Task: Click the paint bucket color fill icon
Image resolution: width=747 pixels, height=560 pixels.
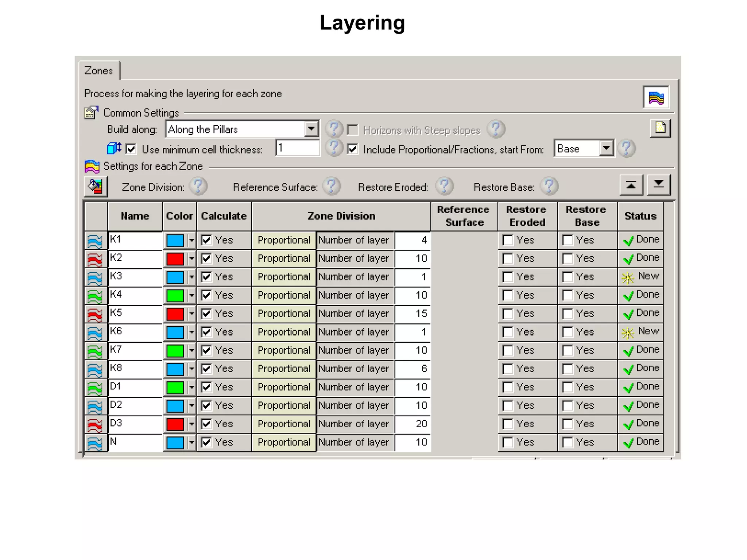Action: [96, 186]
